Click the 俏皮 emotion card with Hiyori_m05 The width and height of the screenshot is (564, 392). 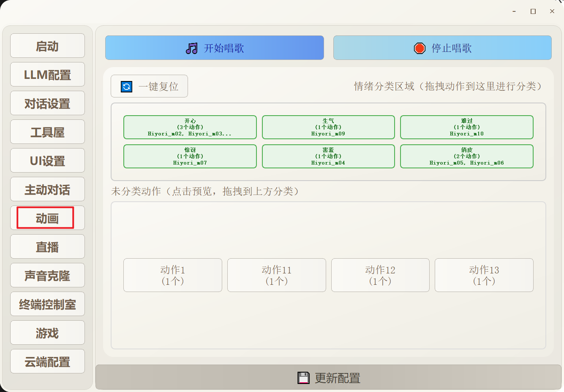coord(466,156)
